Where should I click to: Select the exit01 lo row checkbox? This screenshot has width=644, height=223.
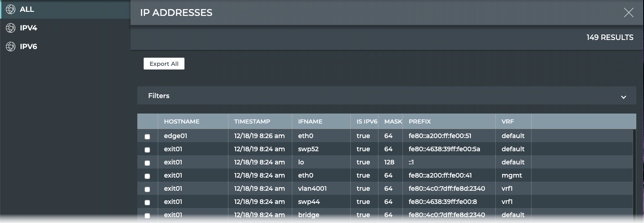(147, 163)
